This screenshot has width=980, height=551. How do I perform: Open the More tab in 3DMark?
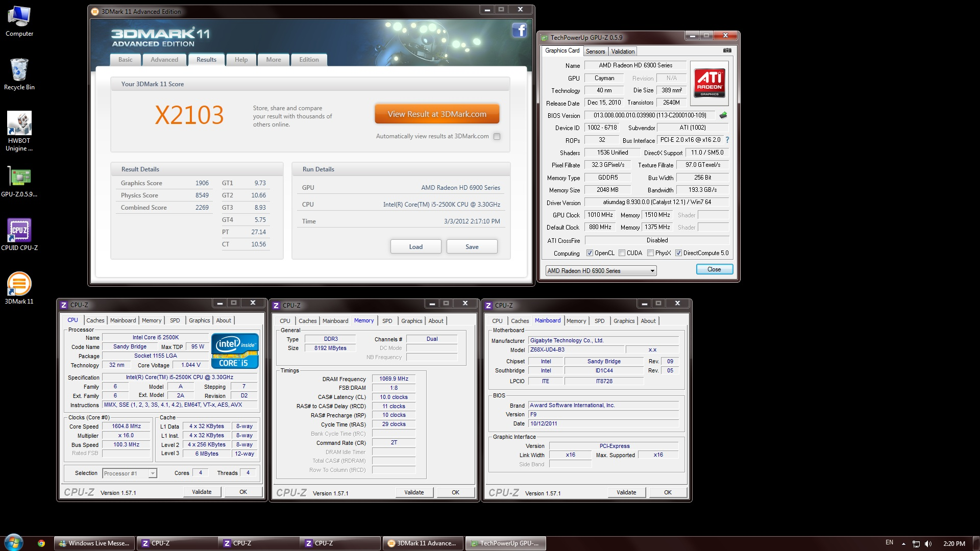[274, 60]
